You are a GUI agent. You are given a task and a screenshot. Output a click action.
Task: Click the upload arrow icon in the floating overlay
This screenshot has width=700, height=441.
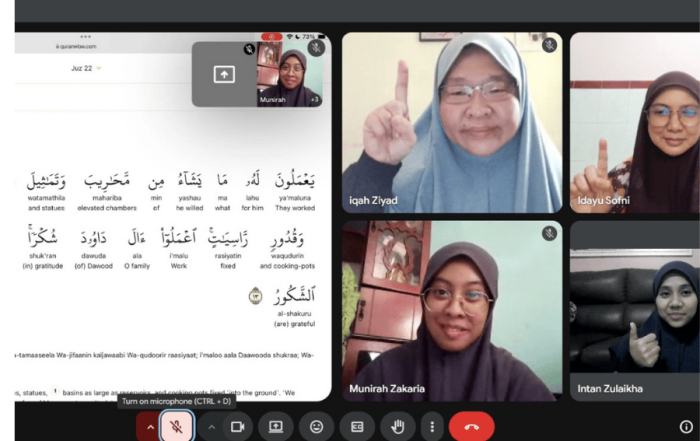click(x=224, y=74)
